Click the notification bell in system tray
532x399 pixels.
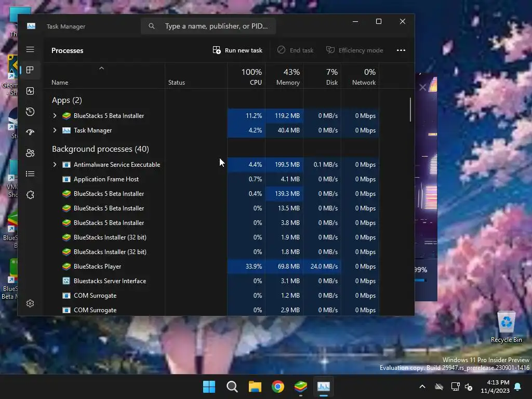518,387
